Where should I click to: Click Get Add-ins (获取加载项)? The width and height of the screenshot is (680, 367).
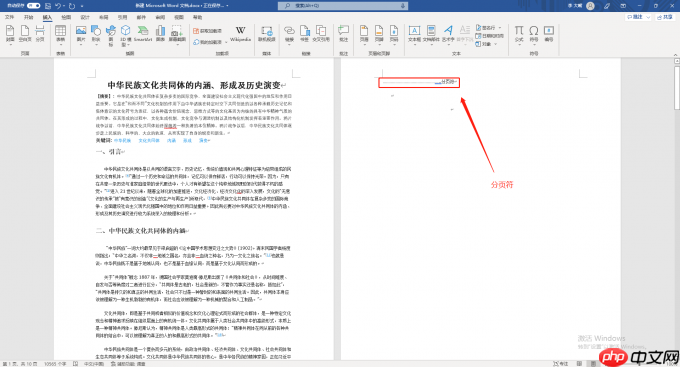(x=207, y=31)
